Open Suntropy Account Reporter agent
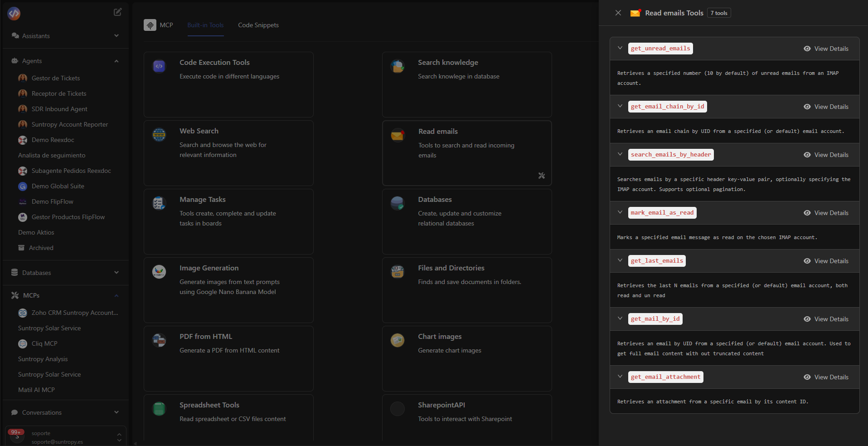 tap(70, 124)
